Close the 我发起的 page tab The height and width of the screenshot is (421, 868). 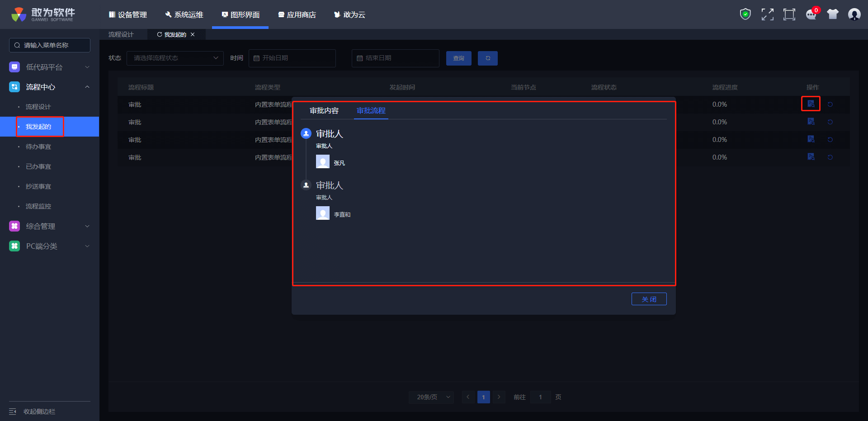(x=193, y=34)
